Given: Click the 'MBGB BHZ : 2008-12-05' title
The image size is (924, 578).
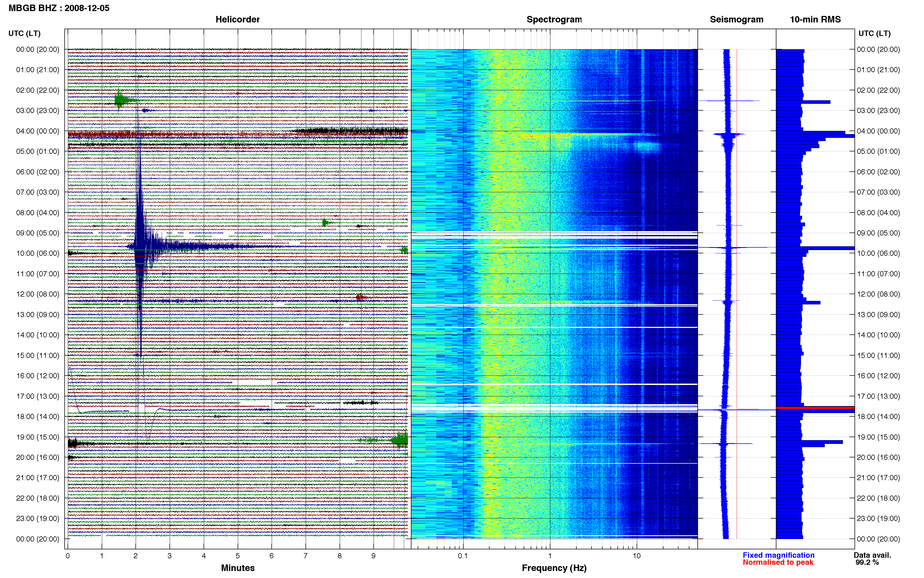Looking at the screenshot, I should 59,8.
